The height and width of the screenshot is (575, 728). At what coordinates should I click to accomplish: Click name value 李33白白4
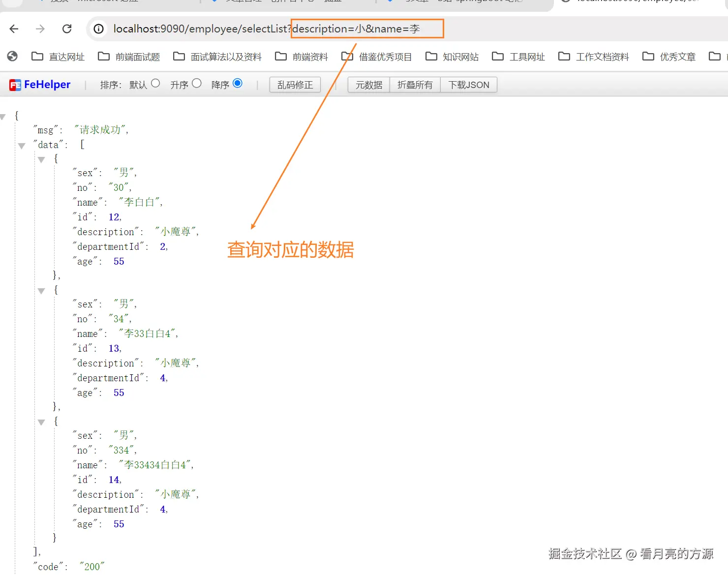148,333
